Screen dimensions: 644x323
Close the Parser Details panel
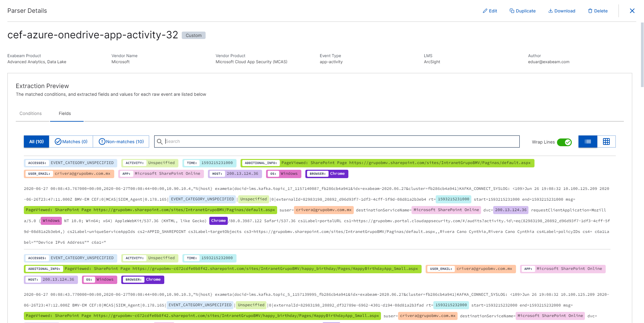[632, 11]
